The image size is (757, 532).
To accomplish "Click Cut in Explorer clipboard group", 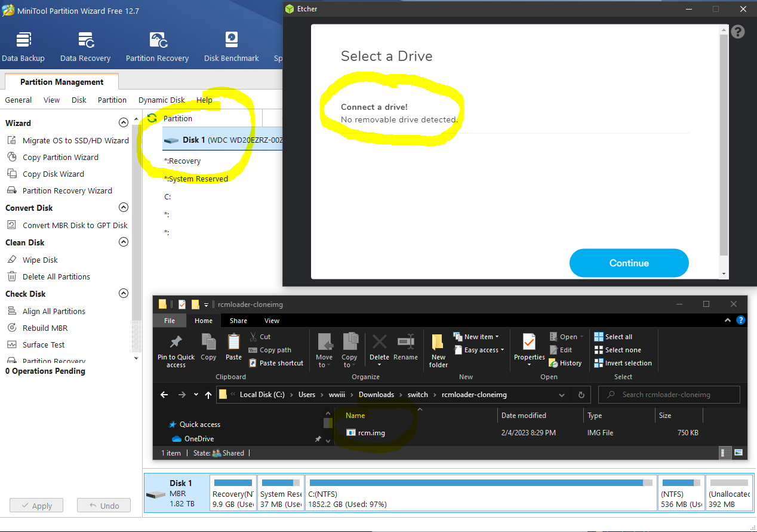I will pyautogui.click(x=260, y=337).
